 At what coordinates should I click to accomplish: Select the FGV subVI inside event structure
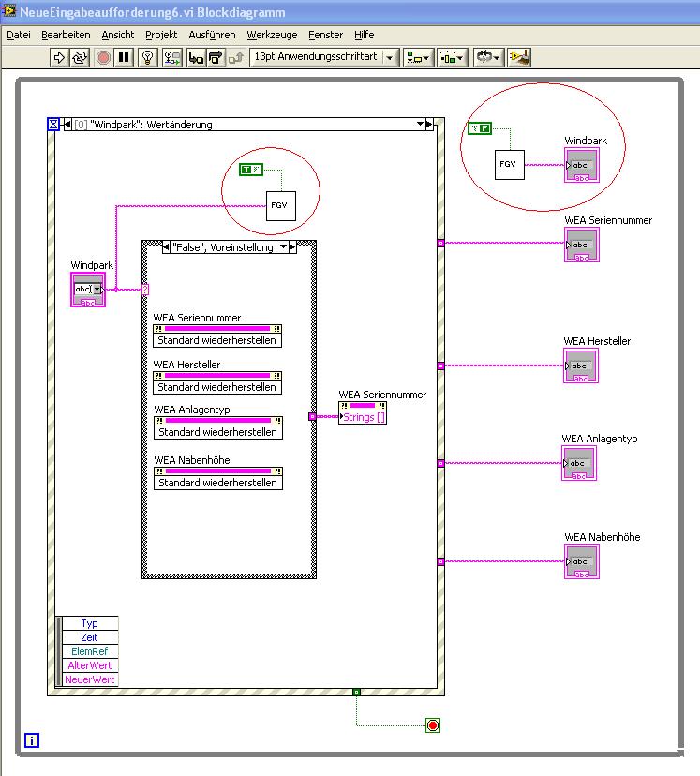(x=281, y=206)
